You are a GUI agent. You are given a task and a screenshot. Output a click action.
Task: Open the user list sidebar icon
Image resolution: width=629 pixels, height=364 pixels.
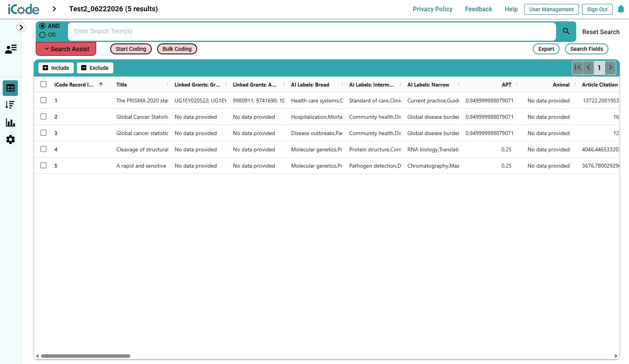pyautogui.click(x=10, y=49)
